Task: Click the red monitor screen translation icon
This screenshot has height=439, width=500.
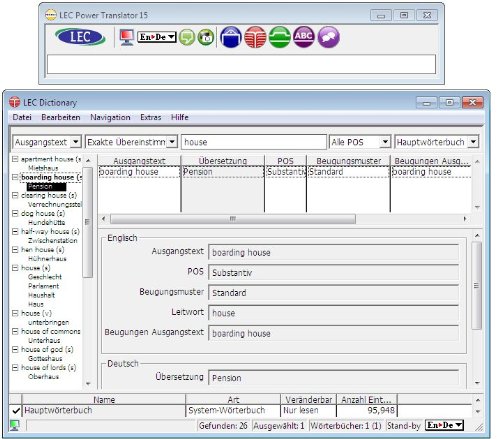Action: [x=127, y=37]
